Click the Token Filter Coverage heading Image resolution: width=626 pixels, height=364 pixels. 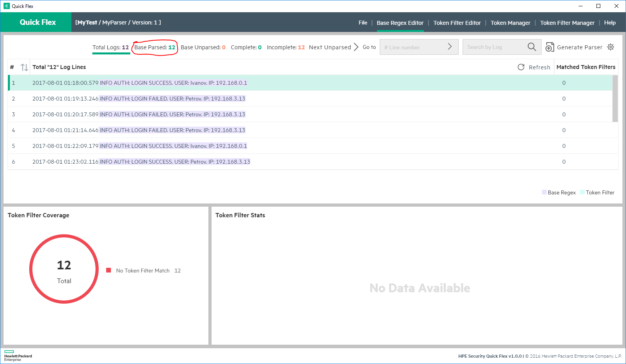click(38, 215)
